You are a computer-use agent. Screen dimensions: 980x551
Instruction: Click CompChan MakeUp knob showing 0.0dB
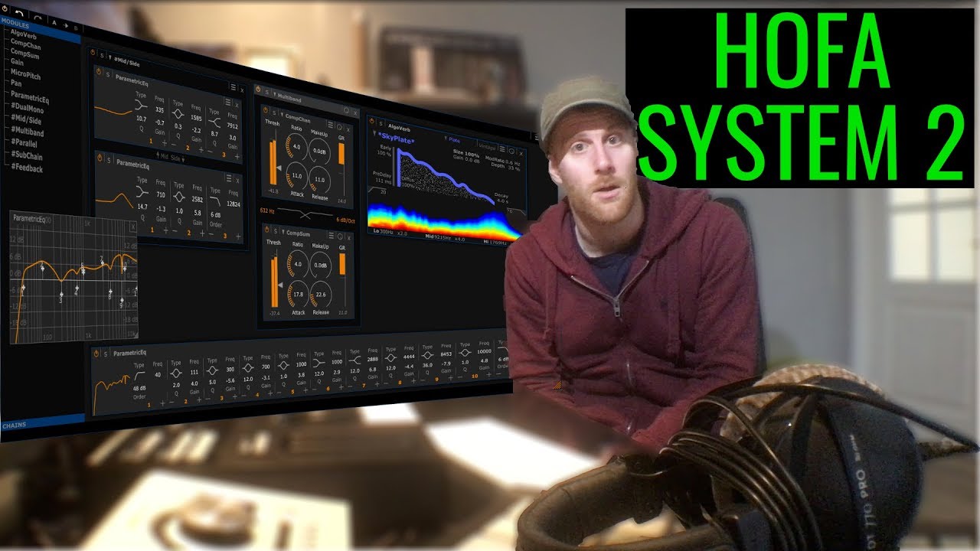[319, 152]
